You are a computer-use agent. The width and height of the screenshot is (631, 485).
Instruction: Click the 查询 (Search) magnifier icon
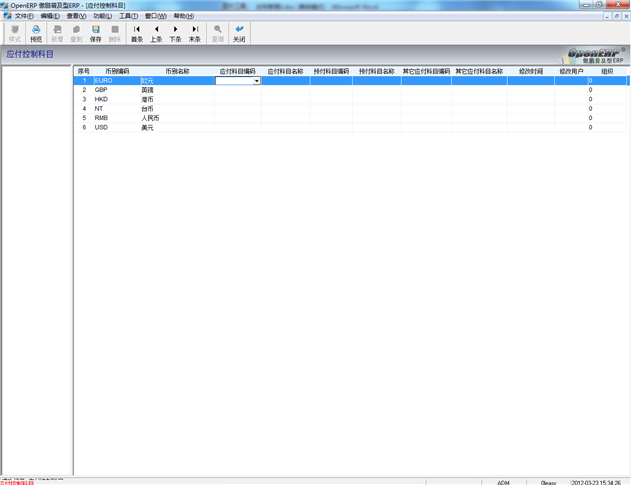coord(218,33)
